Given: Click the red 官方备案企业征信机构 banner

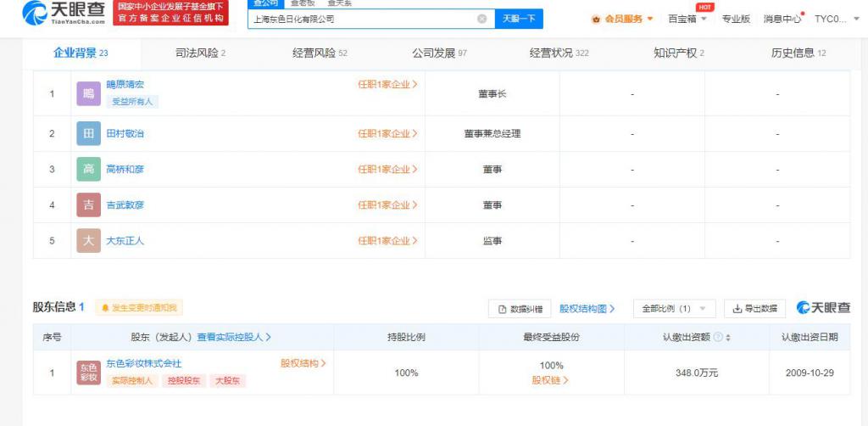Looking at the screenshot, I should click(171, 14).
